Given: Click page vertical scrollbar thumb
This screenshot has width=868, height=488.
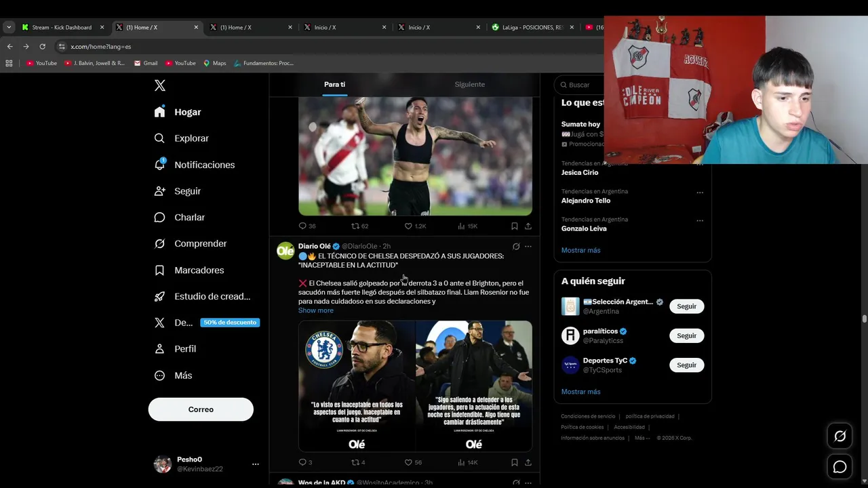Looking at the screenshot, I should click(864, 319).
